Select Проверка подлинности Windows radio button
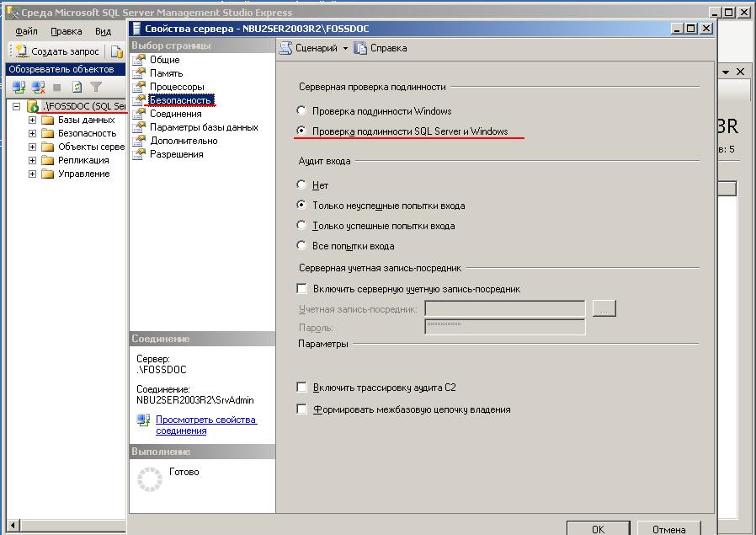Image resolution: width=756 pixels, height=535 pixels. point(301,110)
